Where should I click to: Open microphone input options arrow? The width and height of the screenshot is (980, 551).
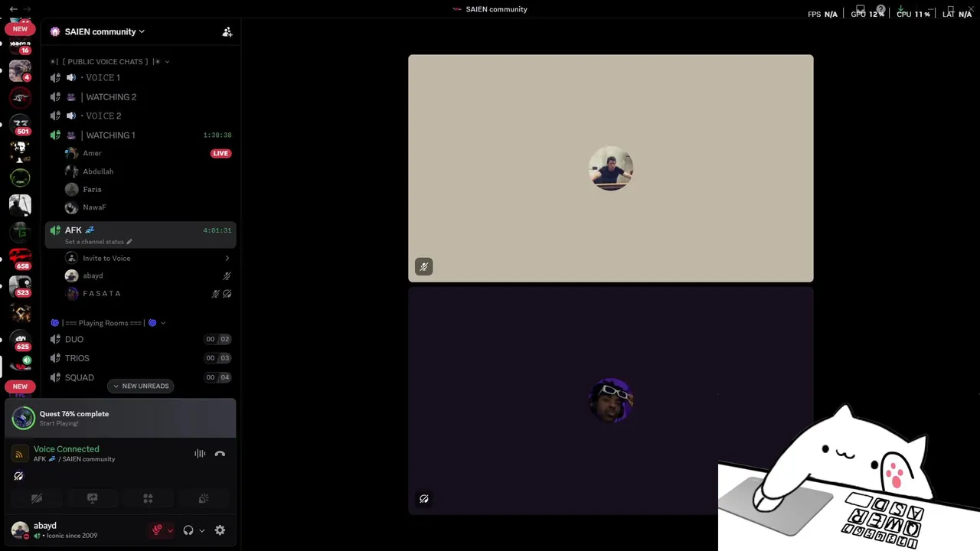pos(170,530)
